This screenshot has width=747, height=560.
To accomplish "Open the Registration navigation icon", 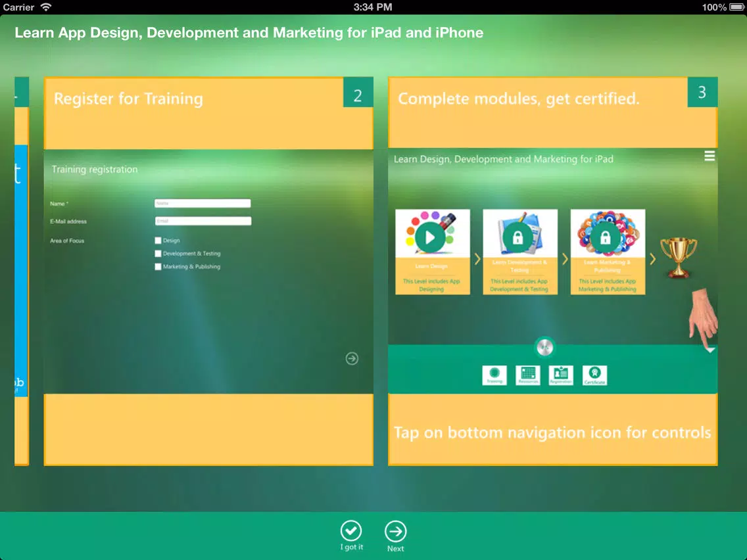I will pos(561,375).
